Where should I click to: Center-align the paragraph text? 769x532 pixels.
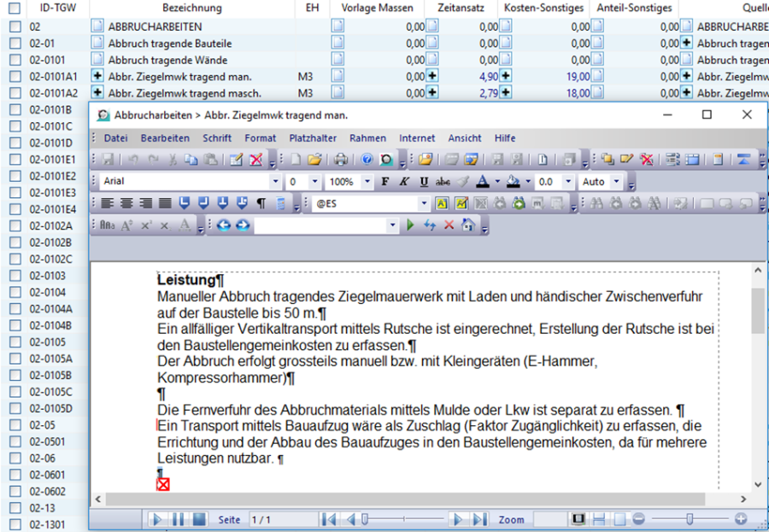tap(126, 204)
